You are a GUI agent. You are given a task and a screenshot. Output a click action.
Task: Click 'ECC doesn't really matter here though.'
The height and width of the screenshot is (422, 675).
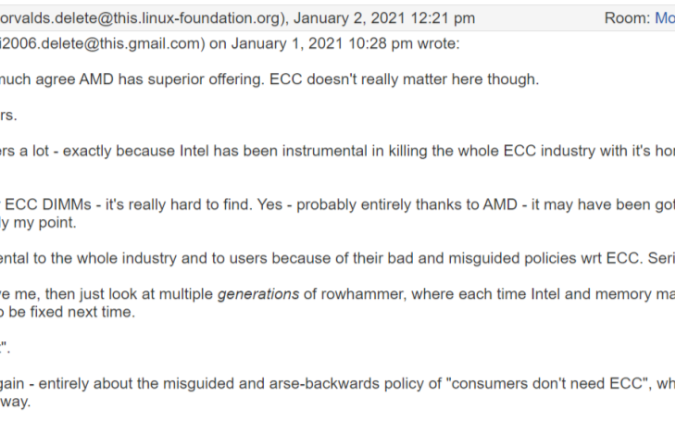coord(404,79)
